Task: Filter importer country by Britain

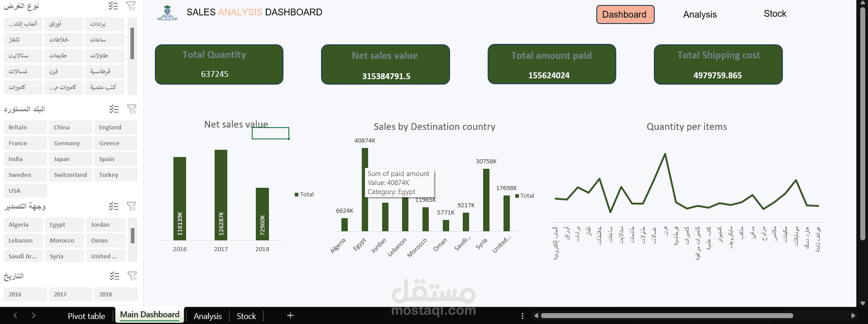Action: tap(25, 127)
